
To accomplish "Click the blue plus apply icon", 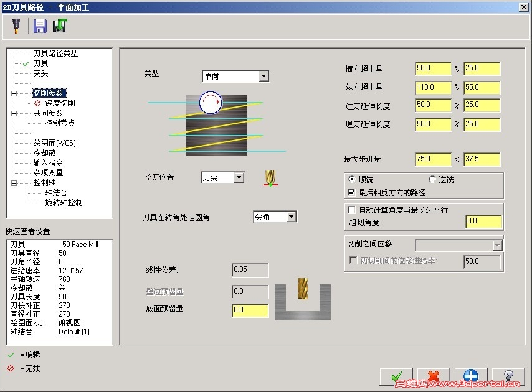I will 471,376.
